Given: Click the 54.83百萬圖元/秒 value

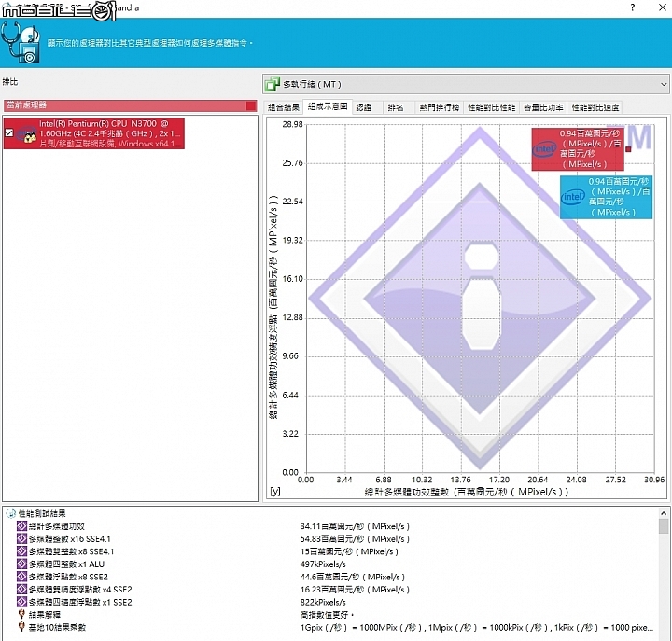Looking at the screenshot, I should pos(355,538).
